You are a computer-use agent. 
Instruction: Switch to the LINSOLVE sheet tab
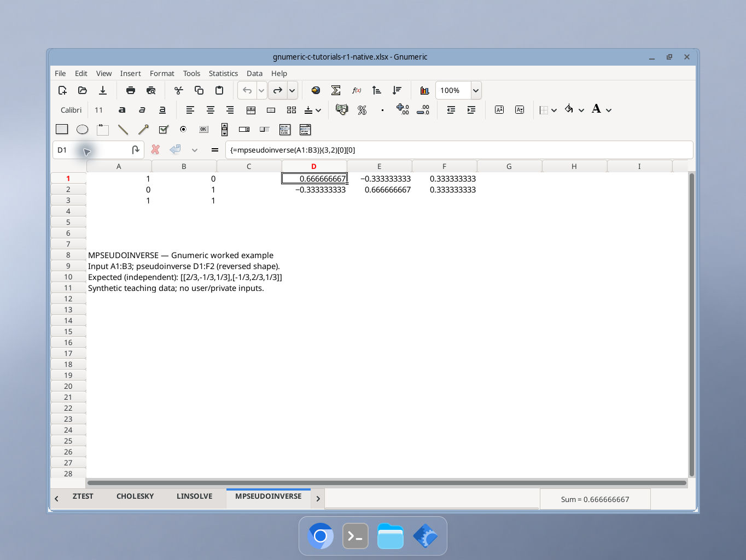[x=194, y=496]
